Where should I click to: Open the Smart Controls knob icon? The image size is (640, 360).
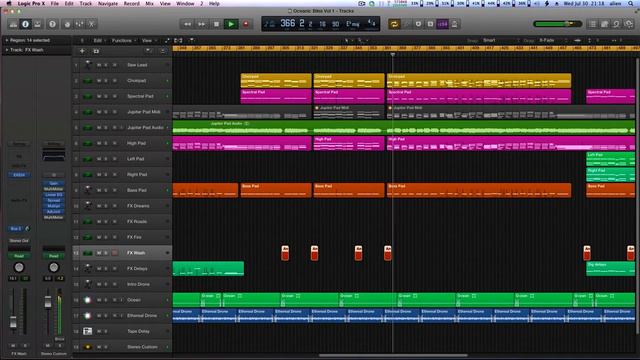67,24
